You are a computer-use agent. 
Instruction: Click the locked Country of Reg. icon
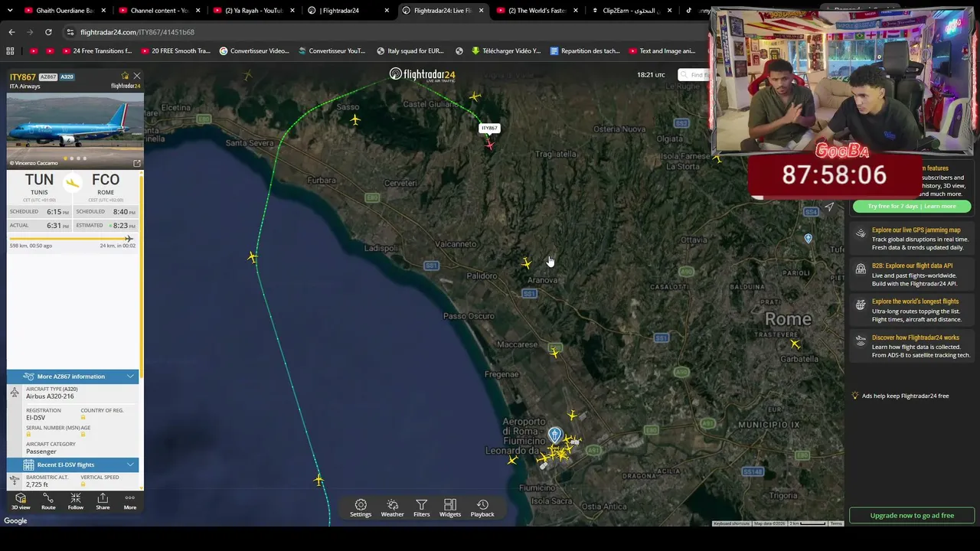tap(83, 418)
